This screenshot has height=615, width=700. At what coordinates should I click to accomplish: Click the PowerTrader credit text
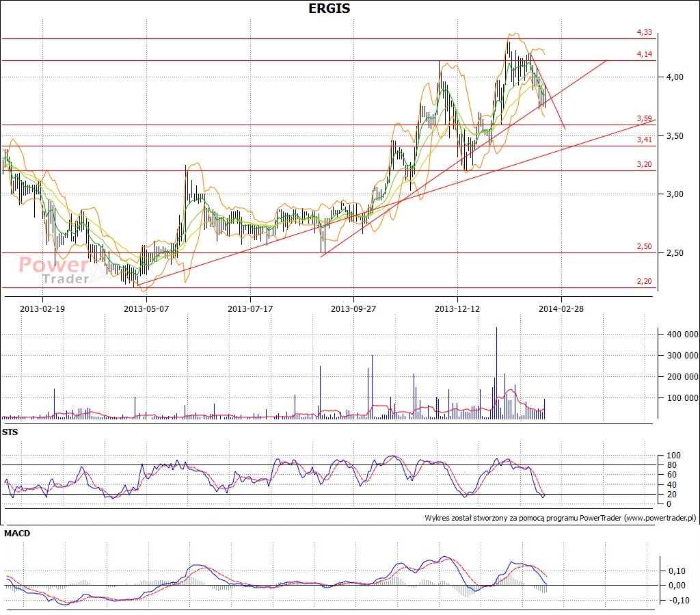(x=561, y=518)
